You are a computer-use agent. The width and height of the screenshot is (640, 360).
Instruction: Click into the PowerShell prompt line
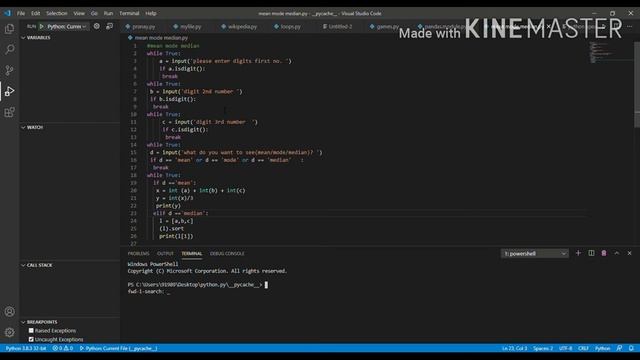click(x=198, y=284)
